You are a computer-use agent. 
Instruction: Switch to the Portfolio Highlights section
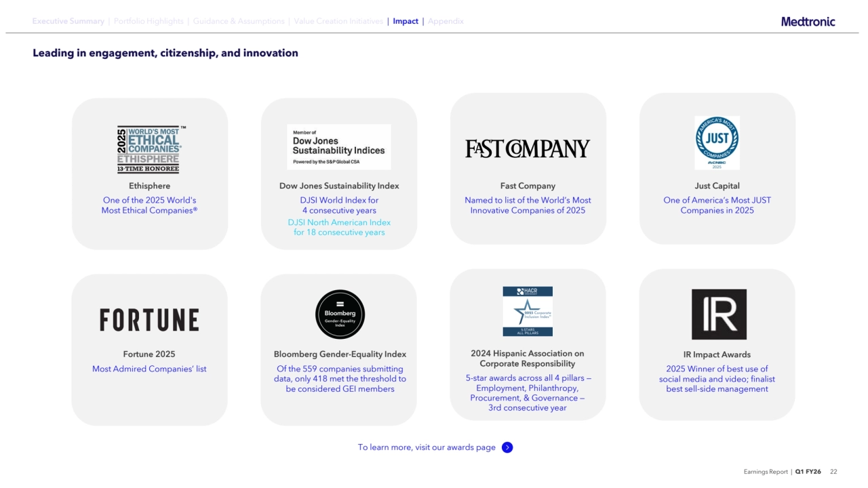pyautogui.click(x=149, y=21)
